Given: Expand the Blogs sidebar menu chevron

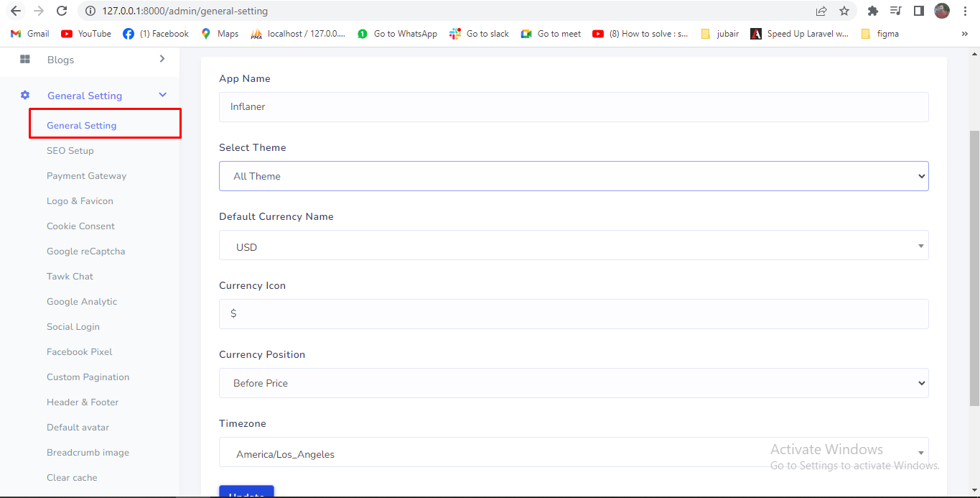Looking at the screenshot, I should [162, 59].
